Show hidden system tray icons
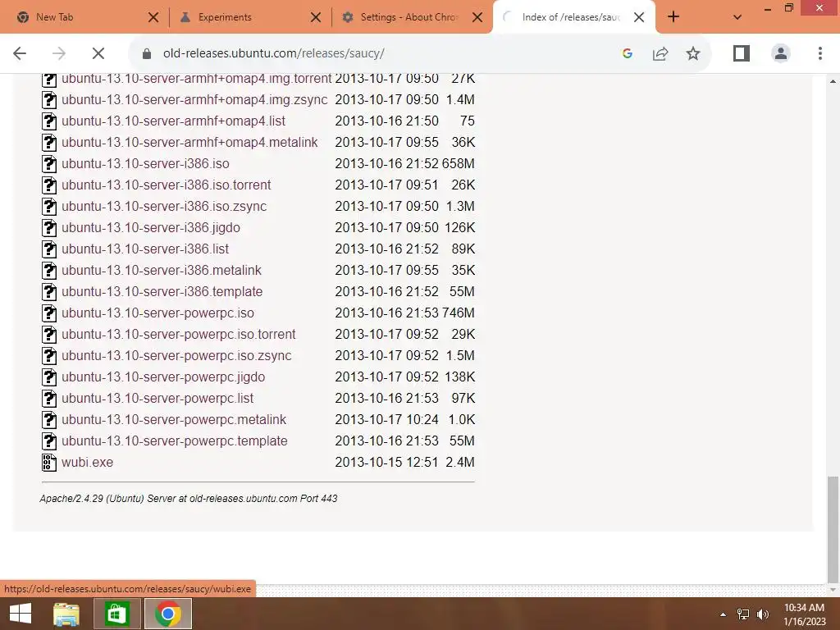The width and height of the screenshot is (840, 630). [723, 614]
